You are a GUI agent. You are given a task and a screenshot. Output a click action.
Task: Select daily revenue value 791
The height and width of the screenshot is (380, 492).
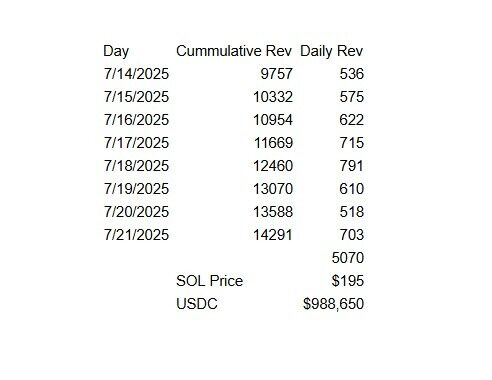(x=351, y=166)
